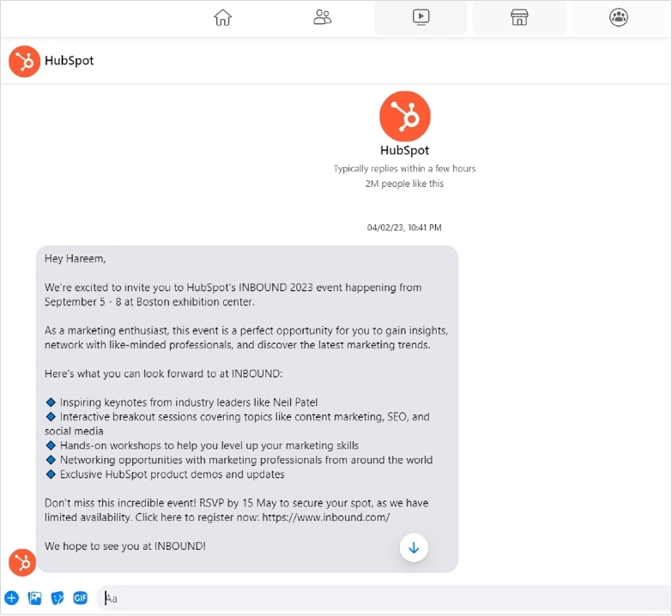The width and height of the screenshot is (672, 616).
Task: Open HubSpot page name below large logo
Action: (x=404, y=150)
